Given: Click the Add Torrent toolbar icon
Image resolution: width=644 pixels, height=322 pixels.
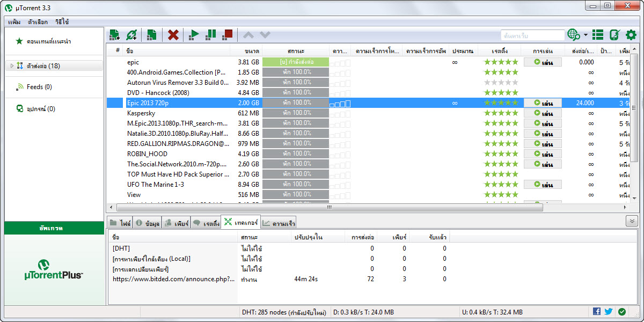Looking at the screenshot, I should (x=114, y=35).
